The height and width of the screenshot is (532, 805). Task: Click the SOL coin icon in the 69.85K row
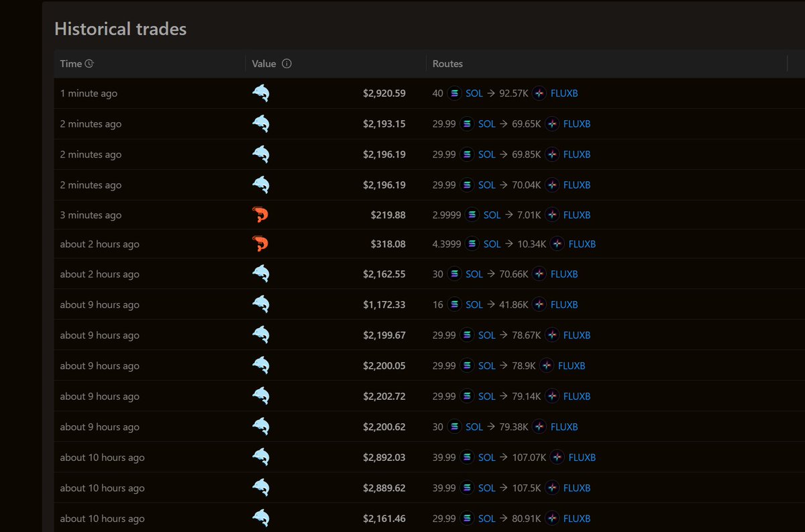[x=468, y=154]
